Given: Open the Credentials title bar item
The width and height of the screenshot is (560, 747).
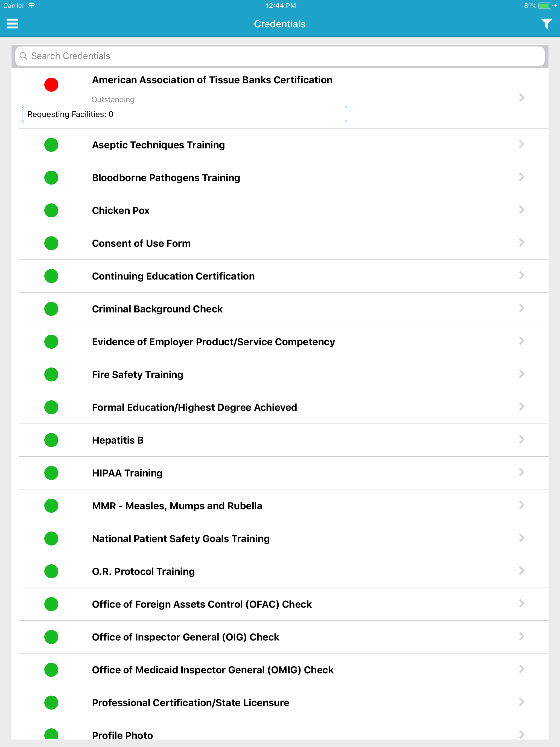Looking at the screenshot, I should 280,24.
